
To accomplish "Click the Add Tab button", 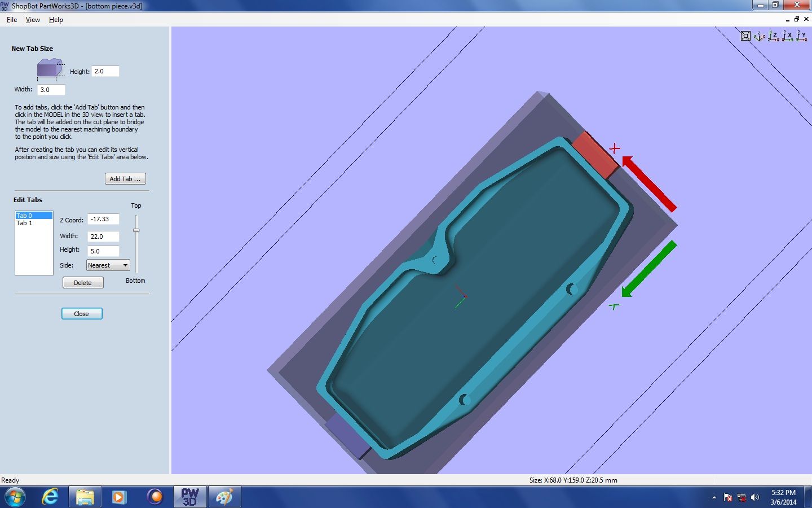I will (125, 178).
